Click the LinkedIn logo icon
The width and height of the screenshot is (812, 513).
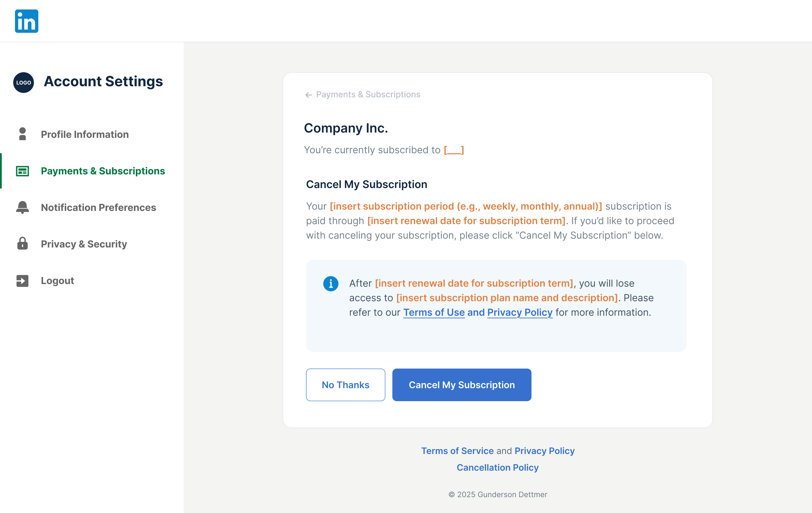tap(27, 21)
